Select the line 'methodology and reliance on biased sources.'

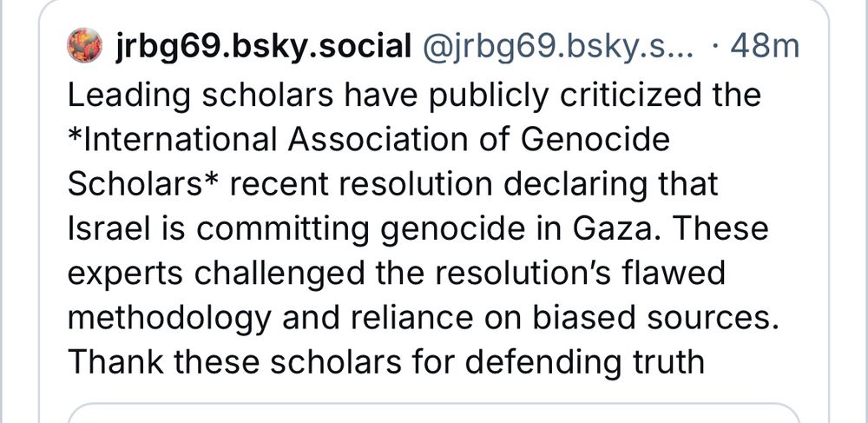(x=423, y=317)
